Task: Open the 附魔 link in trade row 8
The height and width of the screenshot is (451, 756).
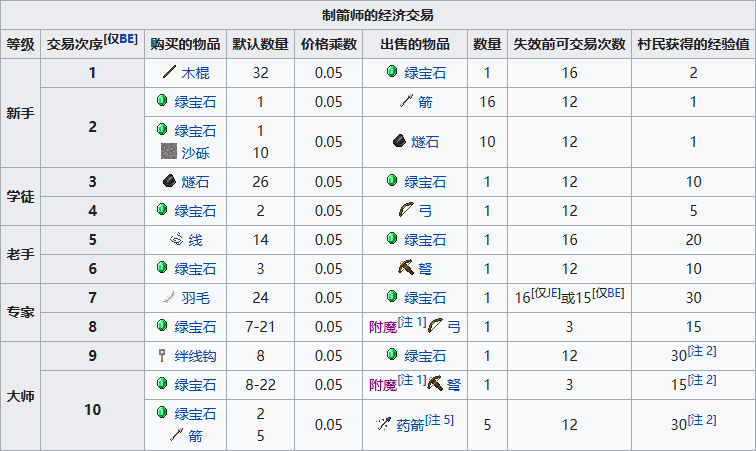Action: 382,327
